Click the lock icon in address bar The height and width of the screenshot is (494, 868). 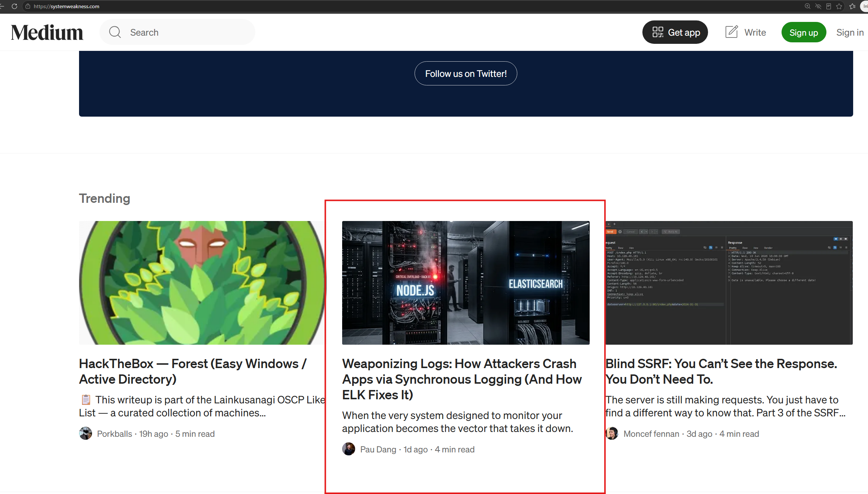(28, 6)
